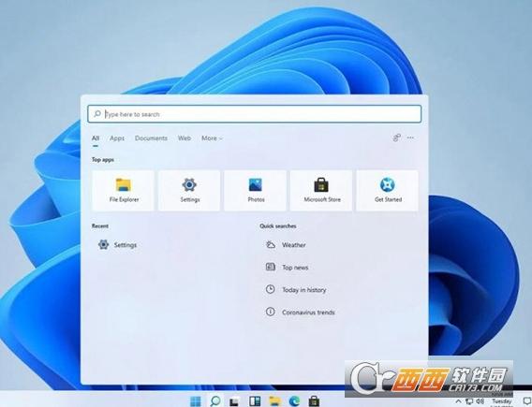The width and height of the screenshot is (532, 407).
Task: Expand the More filter dropdown
Action: [212, 138]
